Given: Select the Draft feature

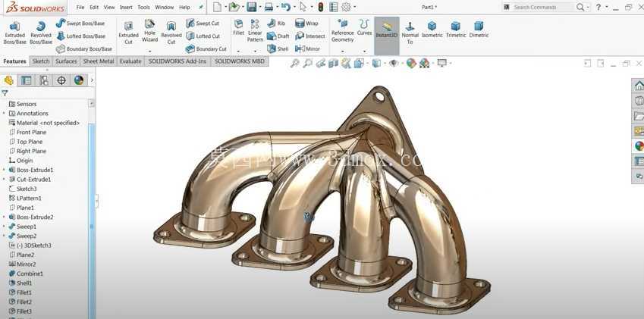Looking at the screenshot, I should 278,36.
